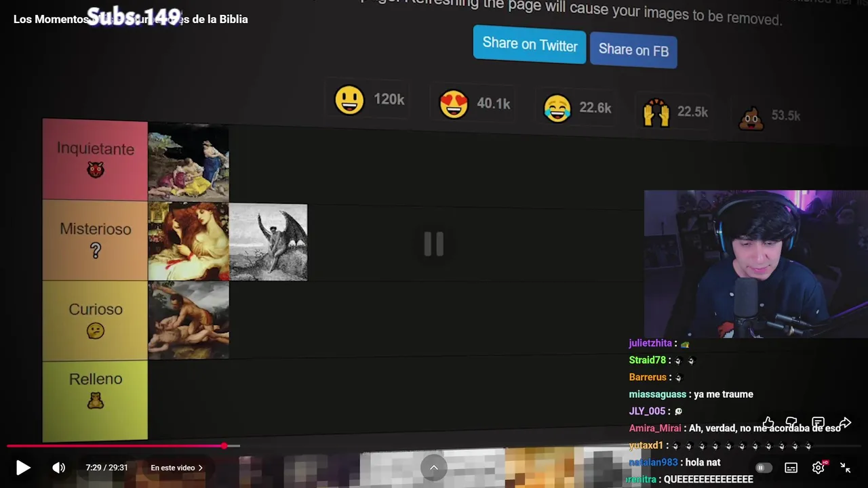Click the large pause indicator in center
This screenshot has height=488, width=868.
[434, 244]
